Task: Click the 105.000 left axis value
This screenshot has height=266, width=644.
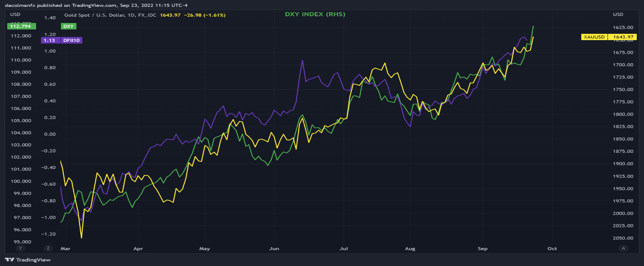Action: point(20,121)
